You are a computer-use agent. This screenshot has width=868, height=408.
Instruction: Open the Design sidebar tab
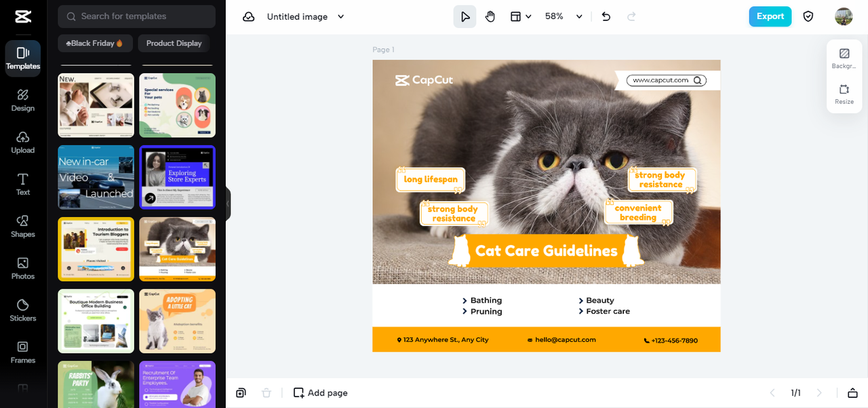click(x=23, y=100)
